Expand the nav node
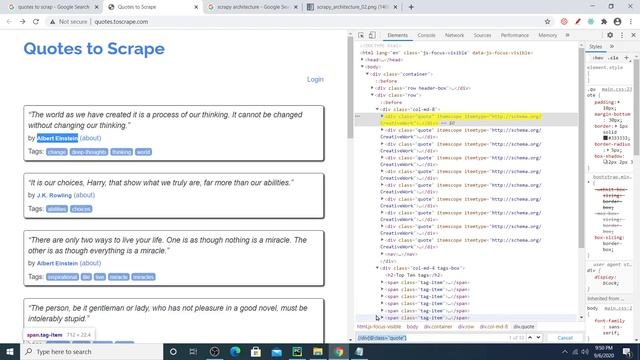640x360 pixels. pos(382,254)
